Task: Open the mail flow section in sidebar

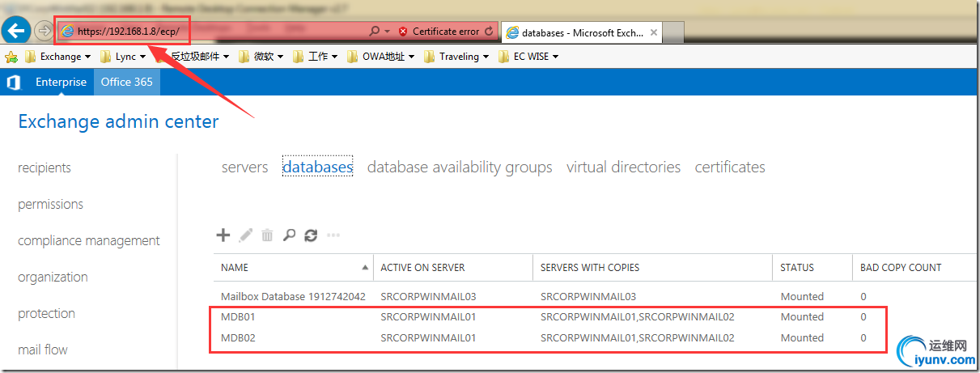Action: 43,350
